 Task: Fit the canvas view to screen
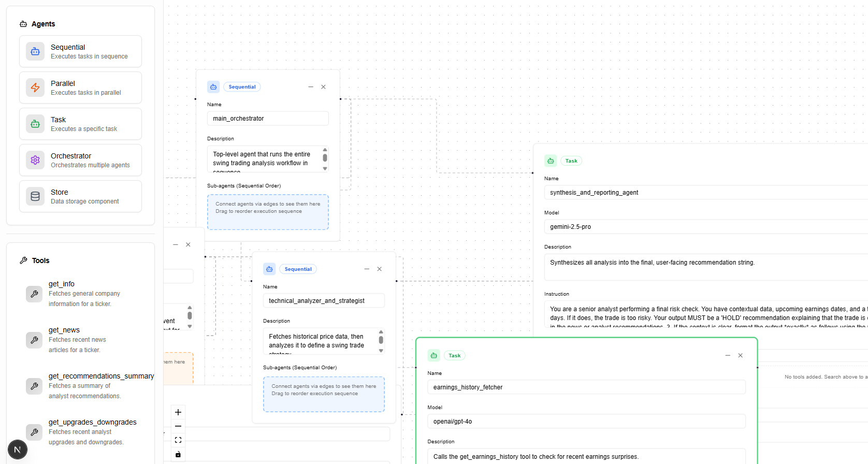tap(178, 440)
